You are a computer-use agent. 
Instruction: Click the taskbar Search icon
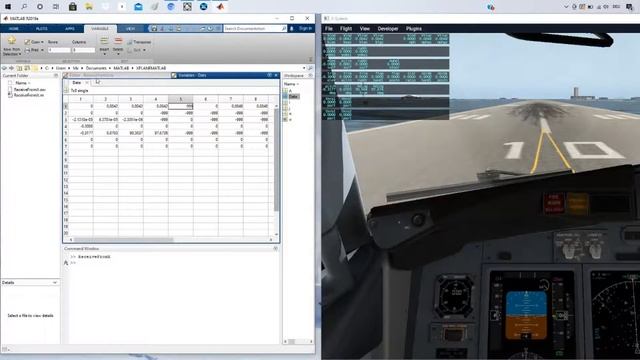coord(24,7)
